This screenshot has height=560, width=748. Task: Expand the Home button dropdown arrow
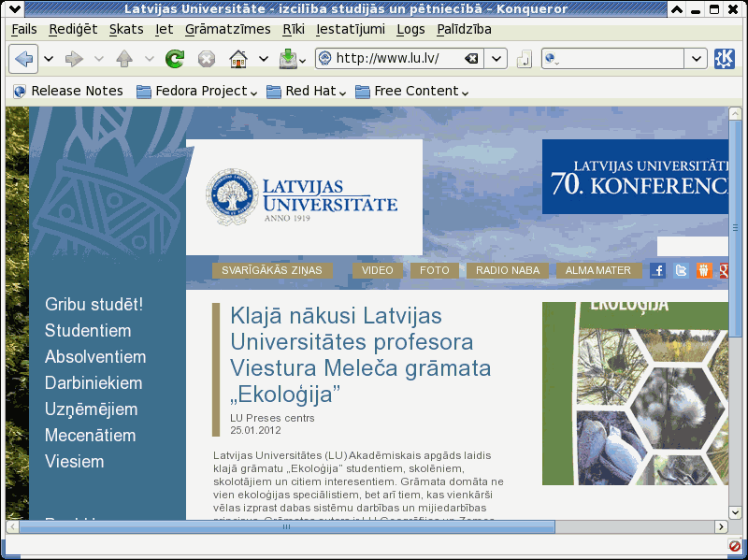[x=264, y=59]
